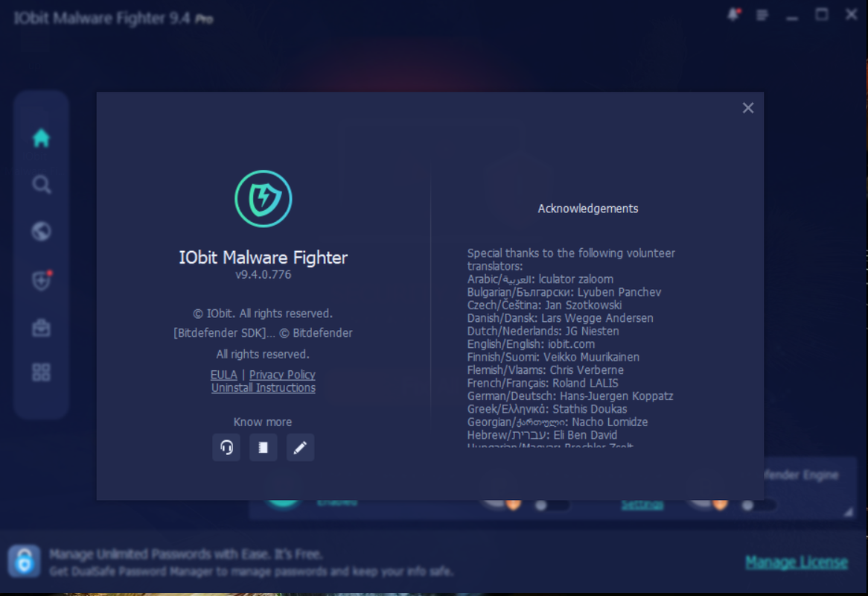Screen dimensions: 868x596
Task: Click the DualSafe Password Manager lock icon
Action: [x=24, y=561]
